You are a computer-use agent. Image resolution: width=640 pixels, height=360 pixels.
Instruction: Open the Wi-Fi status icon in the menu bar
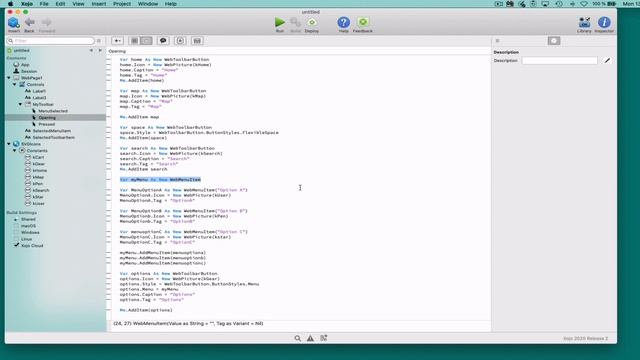584,4
